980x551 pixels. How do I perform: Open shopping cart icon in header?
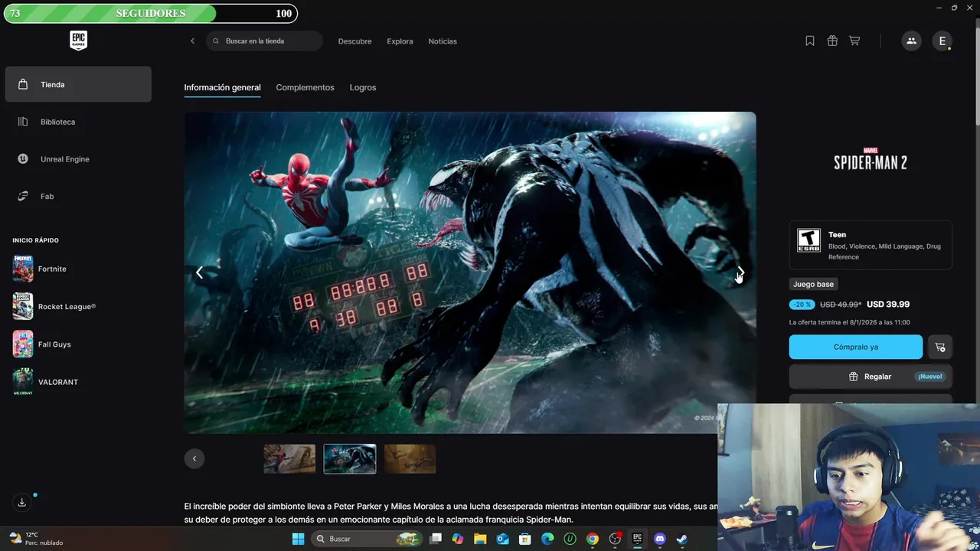point(854,41)
